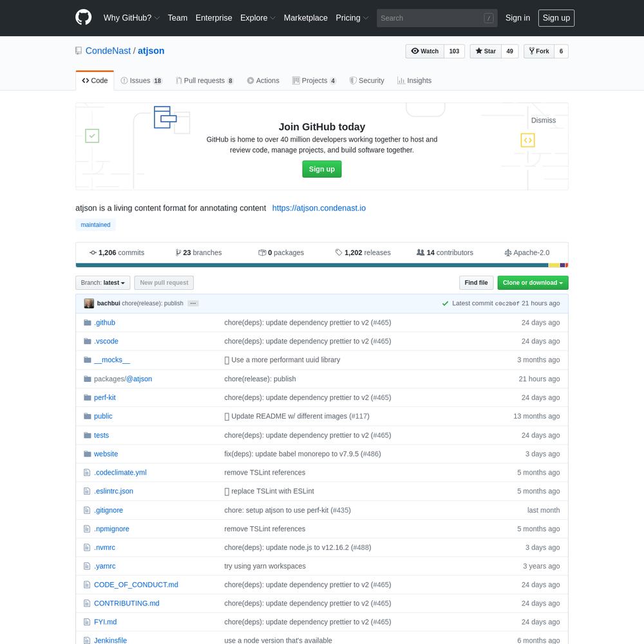Watch the atjson repository
This screenshot has width=644, height=644.
click(424, 51)
